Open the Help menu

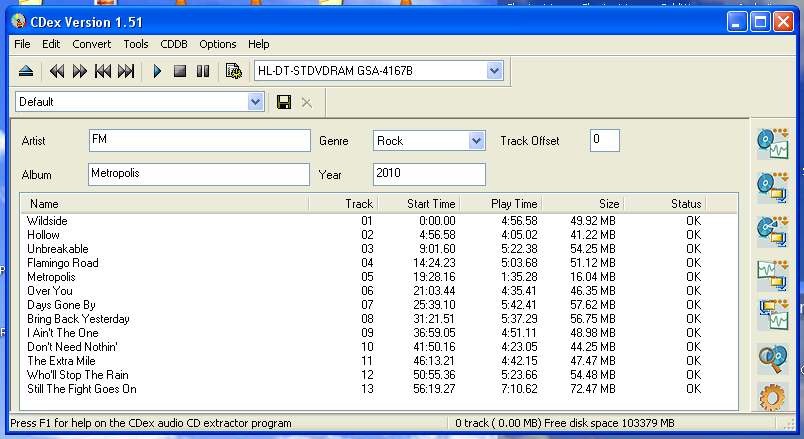pos(258,44)
